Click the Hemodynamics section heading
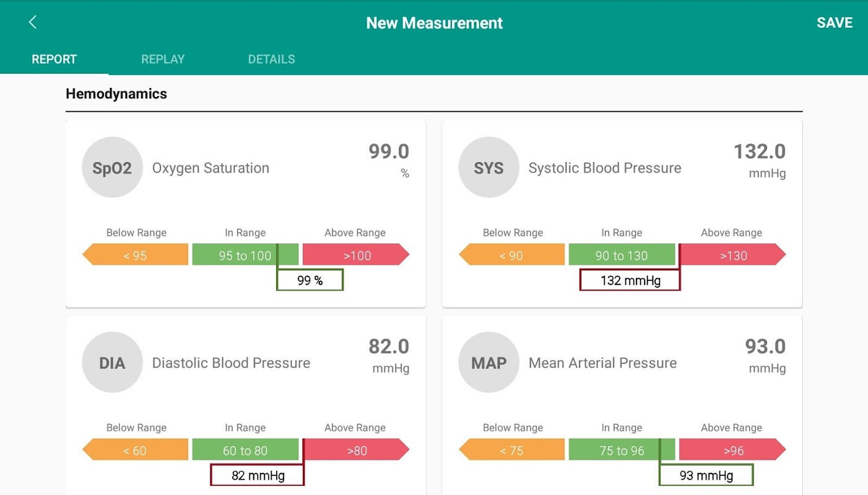 click(x=116, y=94)
